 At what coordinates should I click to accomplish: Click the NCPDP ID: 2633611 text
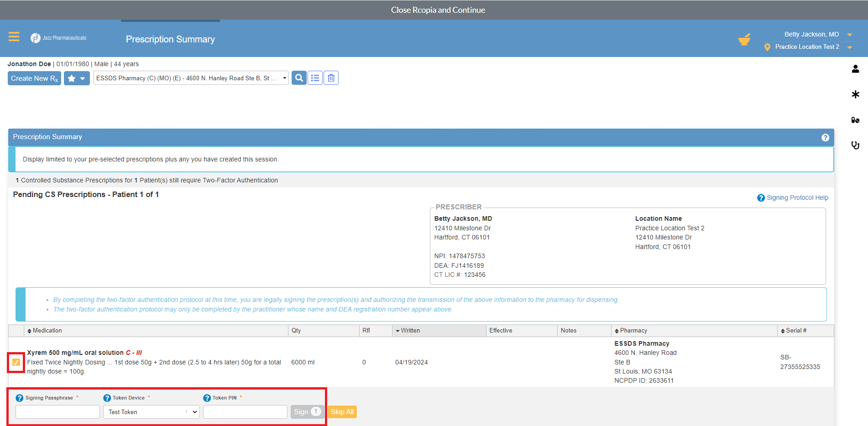pos(644,380)
